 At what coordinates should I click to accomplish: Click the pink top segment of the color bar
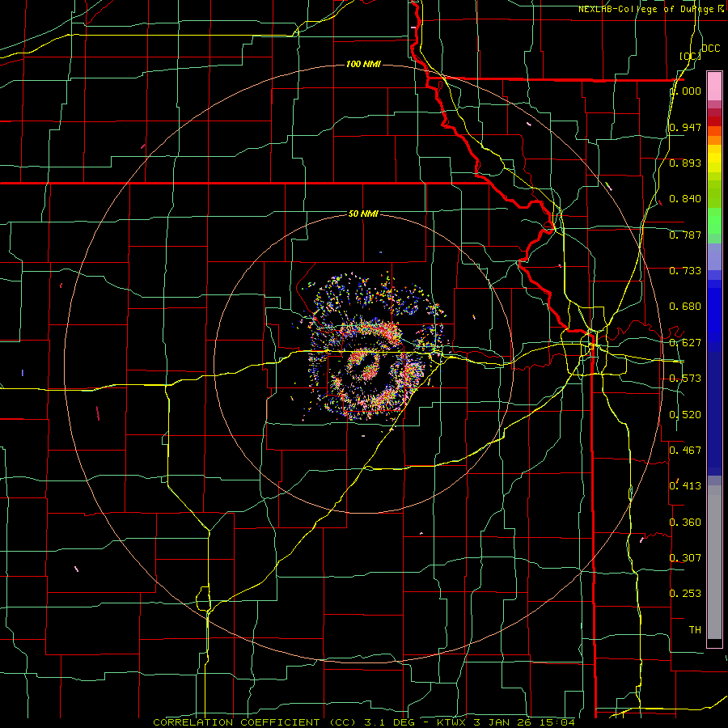[x=714, y=86]
